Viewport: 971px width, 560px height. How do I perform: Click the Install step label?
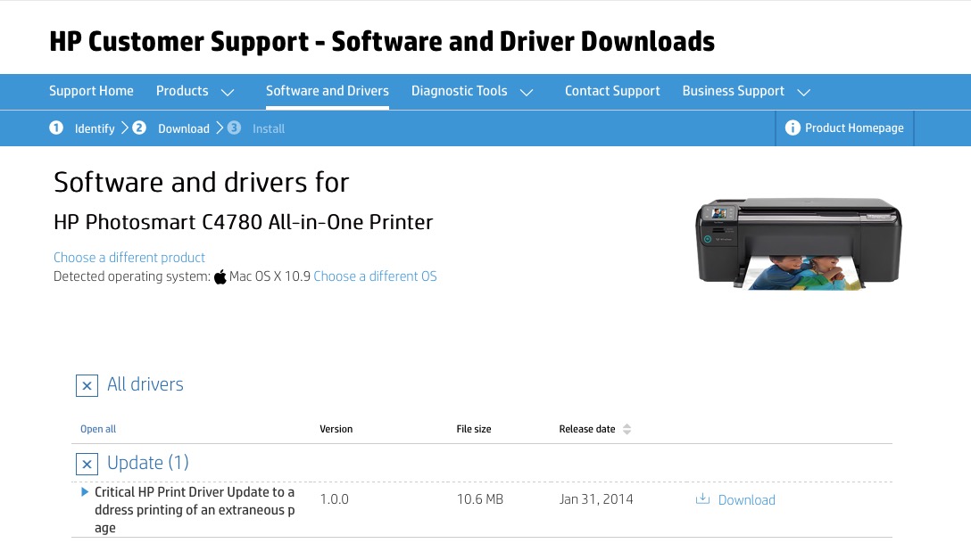click(268, 128)
